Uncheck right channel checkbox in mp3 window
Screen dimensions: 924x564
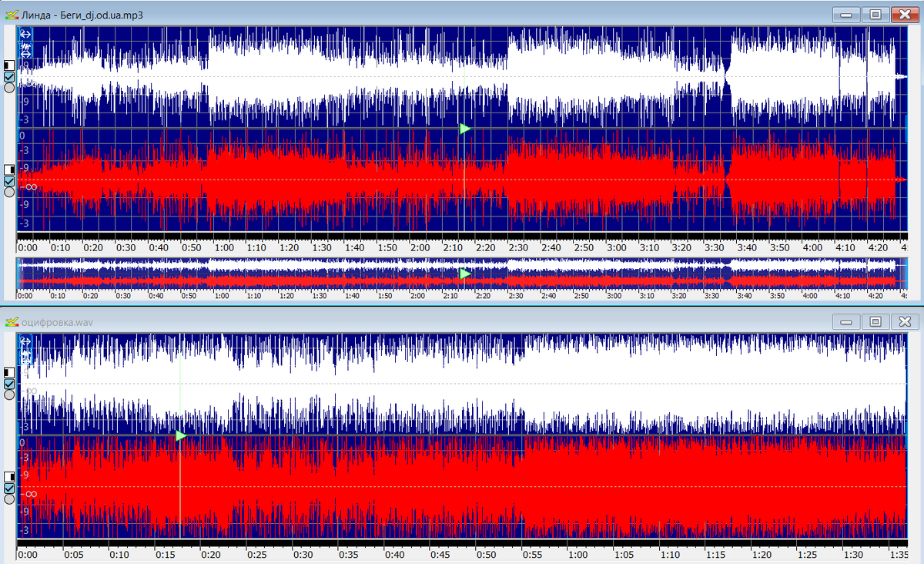9,181
